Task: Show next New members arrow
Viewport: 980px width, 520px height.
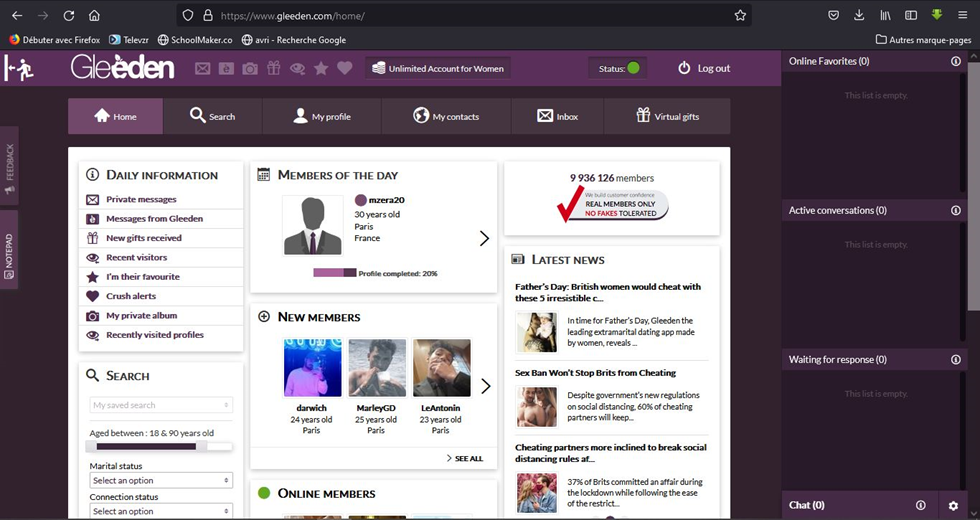Action: click(x=486, y=386)
